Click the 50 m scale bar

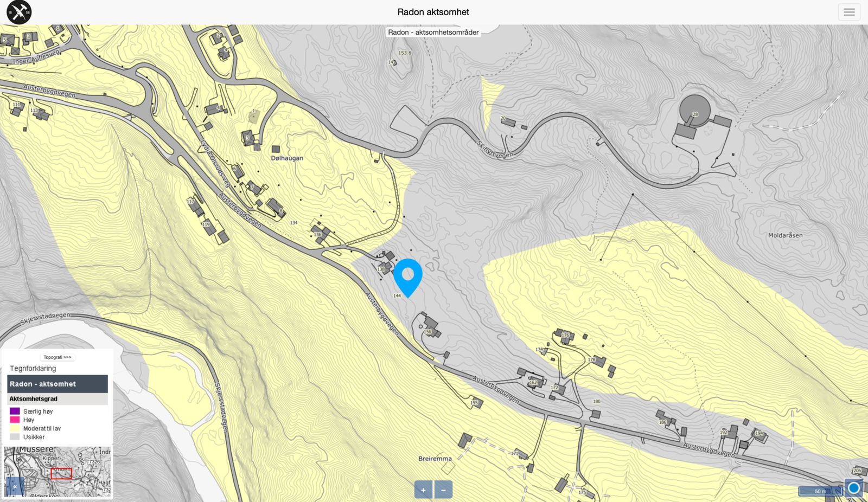point(820,491)
